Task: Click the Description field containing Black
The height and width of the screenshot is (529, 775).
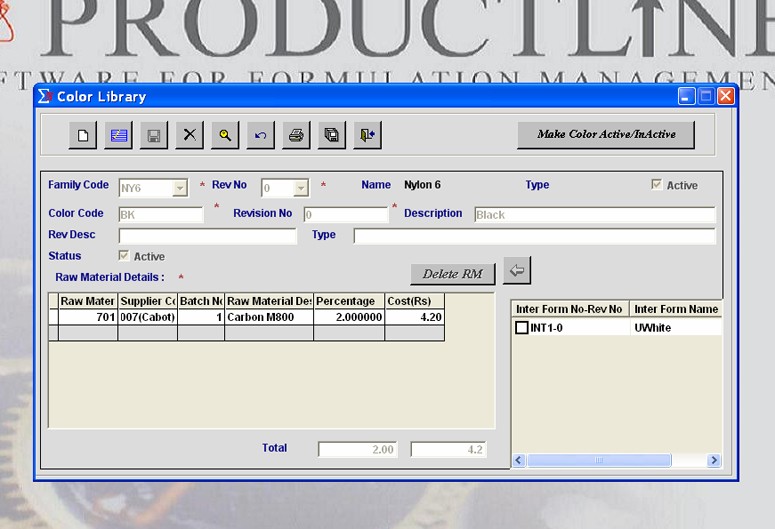Action: point(595,215)
